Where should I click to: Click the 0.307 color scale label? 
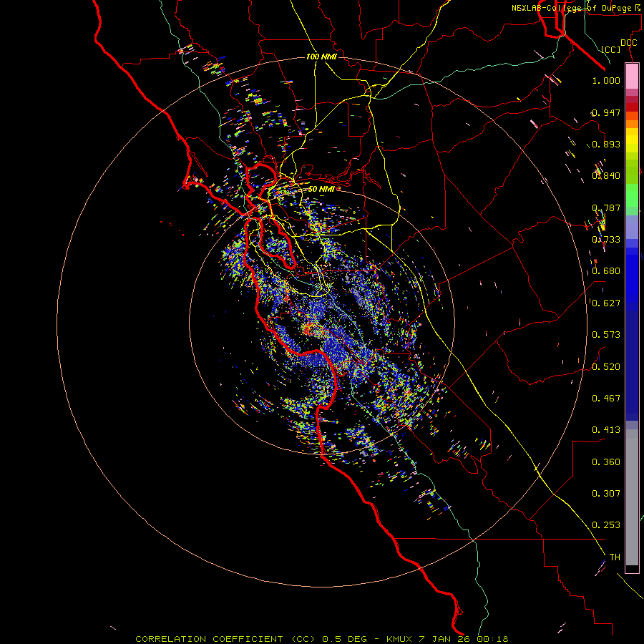coord(606,494)
